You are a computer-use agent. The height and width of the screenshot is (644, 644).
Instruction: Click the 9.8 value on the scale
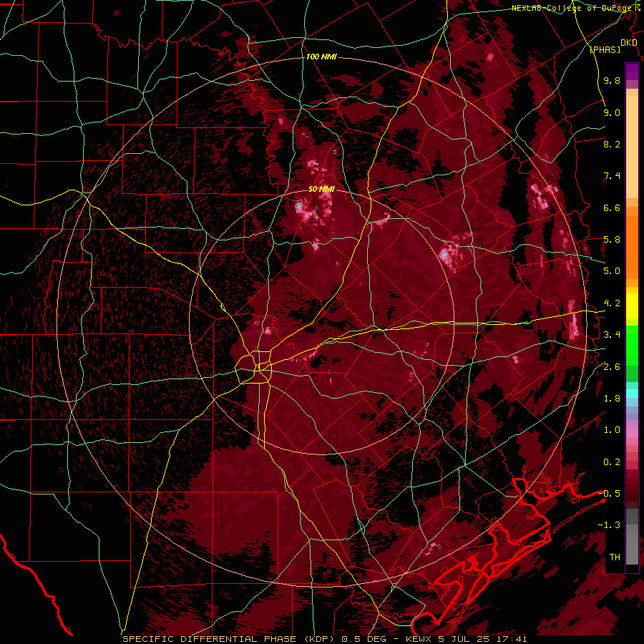(612, 80)
